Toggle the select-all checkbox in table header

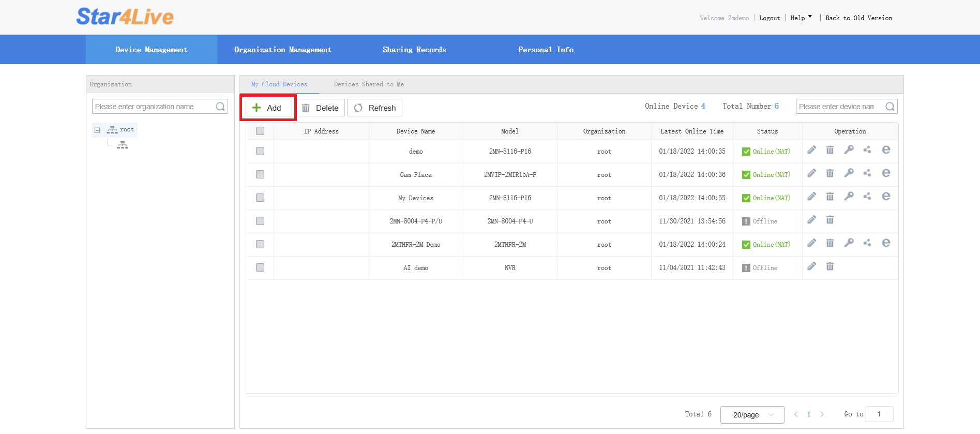260,131
